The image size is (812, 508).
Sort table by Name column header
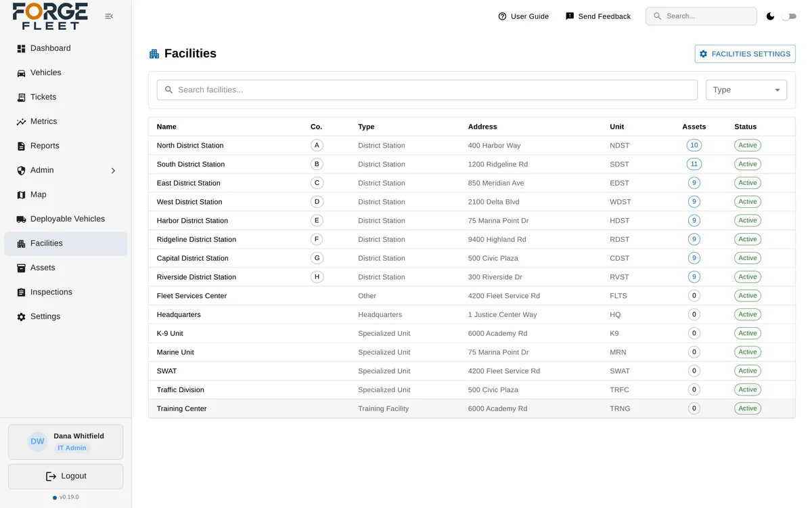tap(166, 127)
